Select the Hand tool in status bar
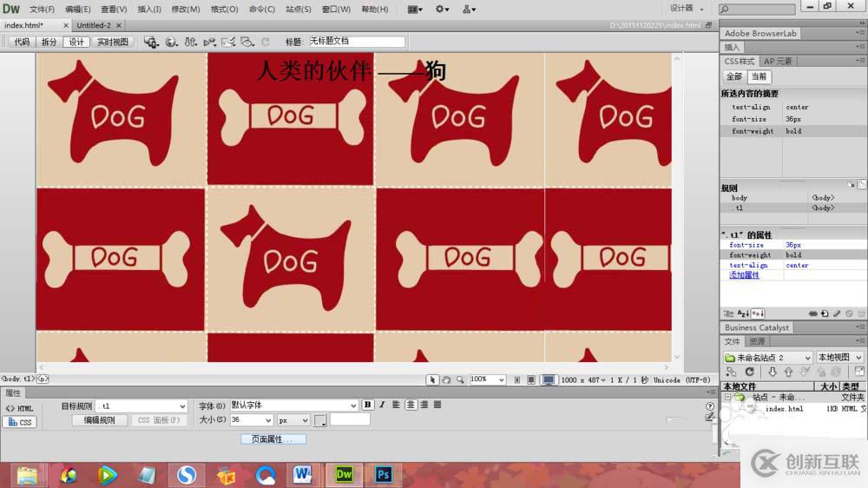 (446, 379)
